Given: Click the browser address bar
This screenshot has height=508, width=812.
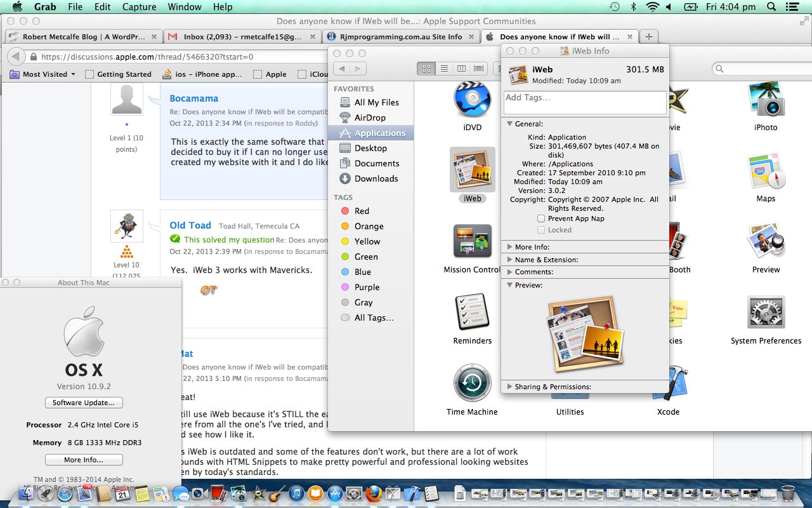Looking at the screenshot, I should coord(178,57).
